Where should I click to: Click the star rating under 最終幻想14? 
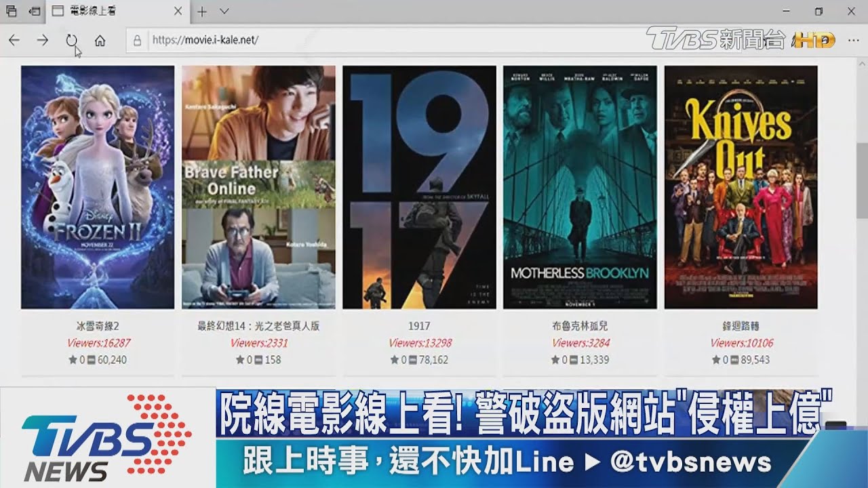coord(244,360)
